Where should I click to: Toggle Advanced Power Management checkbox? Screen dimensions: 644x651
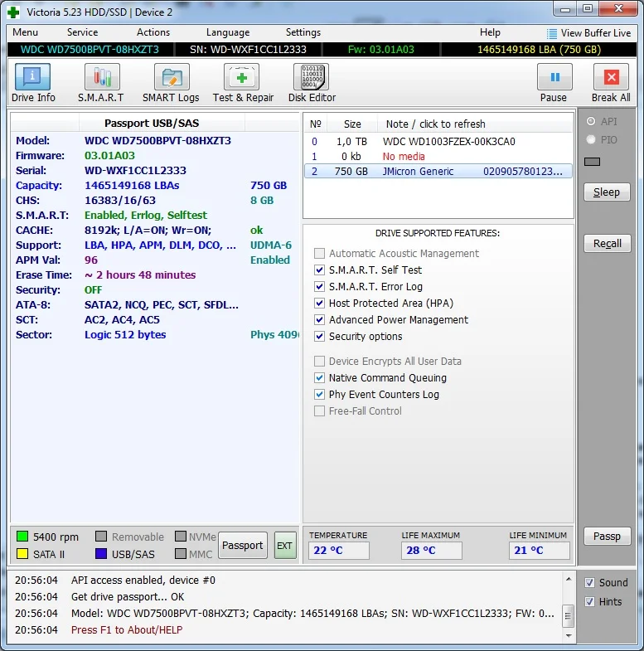(x=319, y=319)
